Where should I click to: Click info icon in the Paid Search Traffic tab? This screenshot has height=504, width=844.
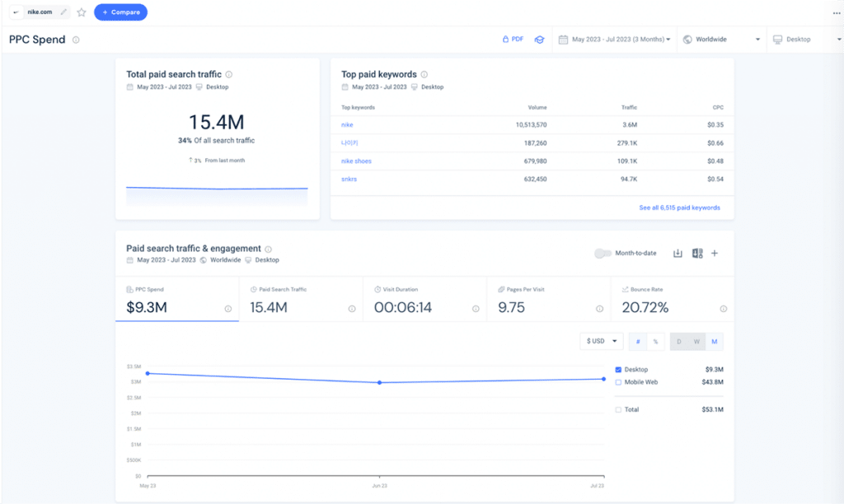(352, 309)
